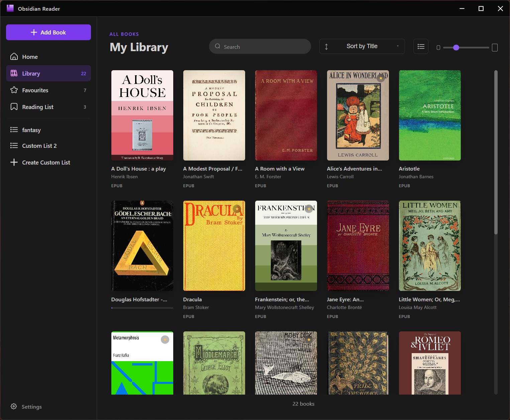Toggle favourite star on the Metamorphosis cover
This screenshot has width=510, height=420.
(x=165, y=339)
